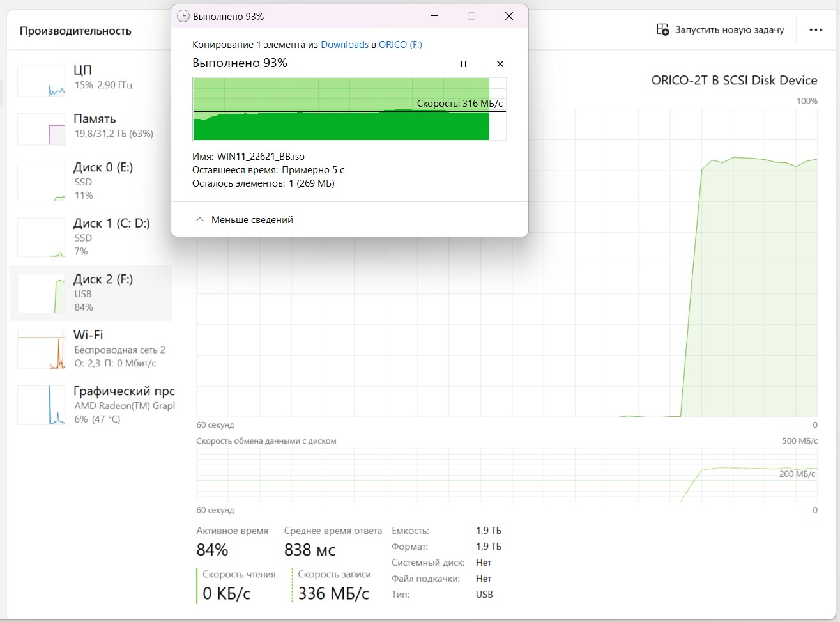The height and width of the screenshot is (622, 840).
Task: Open Диск 1 (C: D:) performance item
Action: (x=91, y=237)
